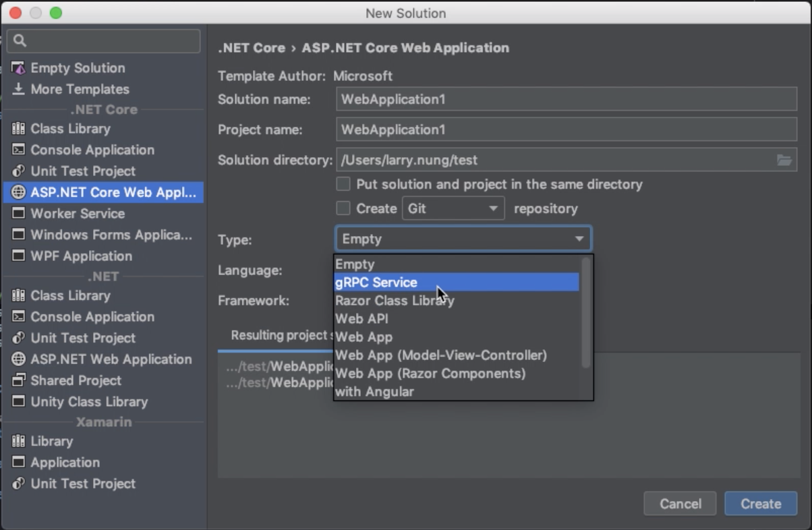Select Unity Class Library template label

point(89,402)
